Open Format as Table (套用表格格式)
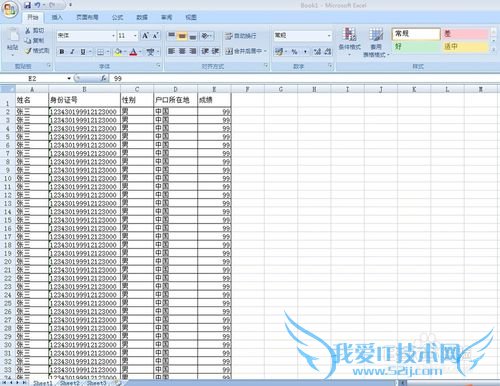 pos(376,43)
